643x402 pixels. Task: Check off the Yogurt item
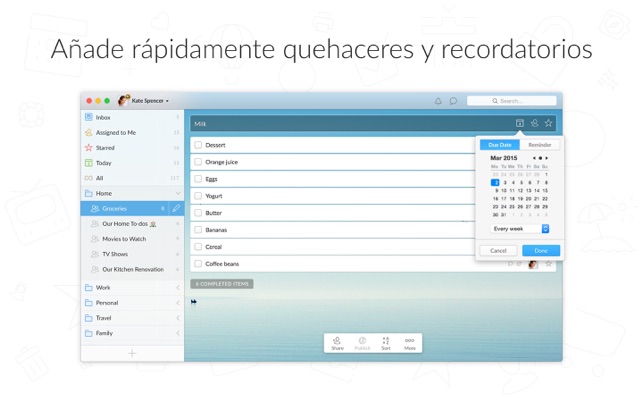pos(198,196)
